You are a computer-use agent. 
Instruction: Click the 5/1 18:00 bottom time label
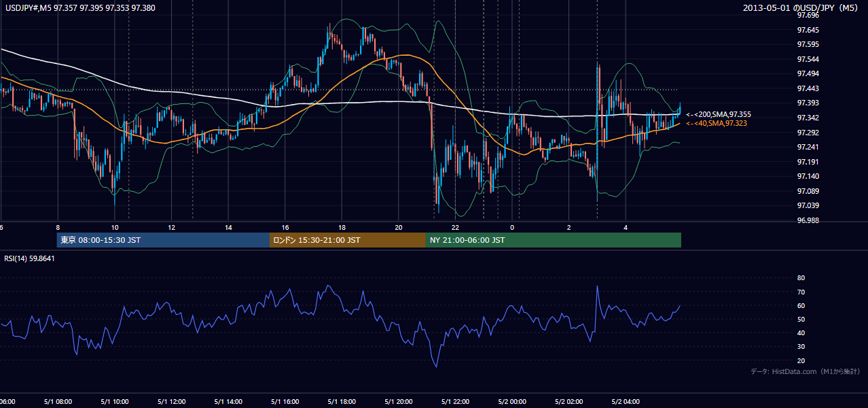[x=342, y=402]
